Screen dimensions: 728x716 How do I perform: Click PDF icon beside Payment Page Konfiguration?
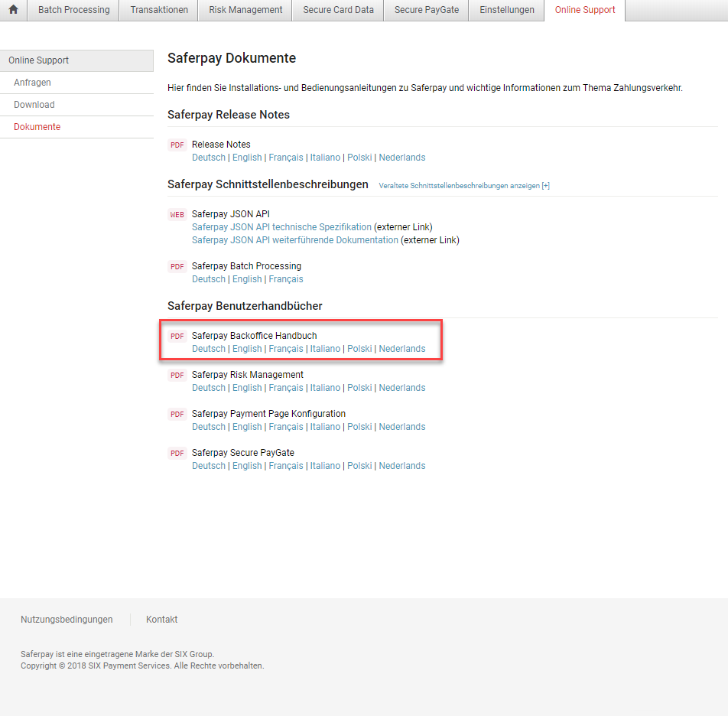(x=177, y=415)
